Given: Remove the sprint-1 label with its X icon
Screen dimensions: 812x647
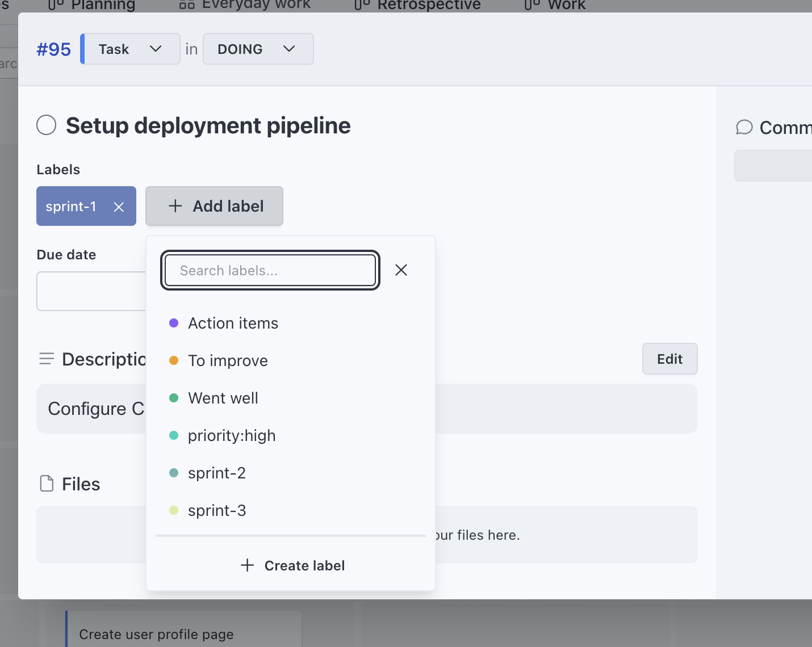Looking at the screenshot, I should coord(119,207).
